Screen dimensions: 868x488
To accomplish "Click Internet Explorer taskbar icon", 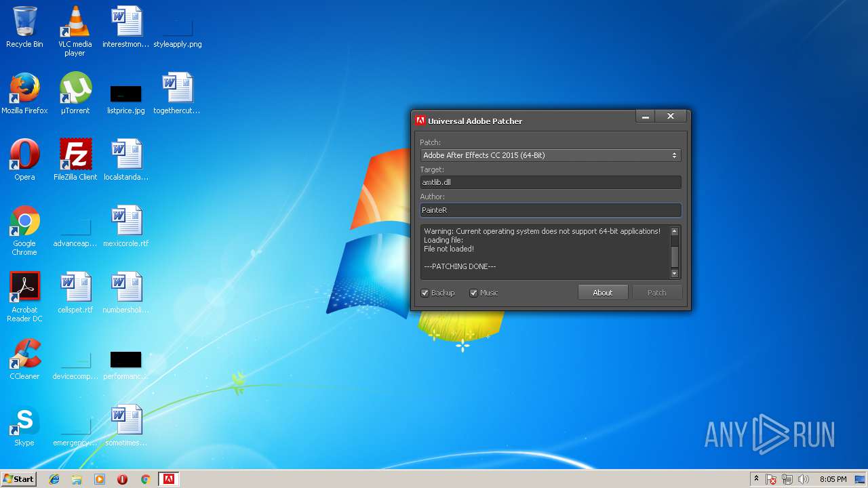I will [x=54, y=479].
